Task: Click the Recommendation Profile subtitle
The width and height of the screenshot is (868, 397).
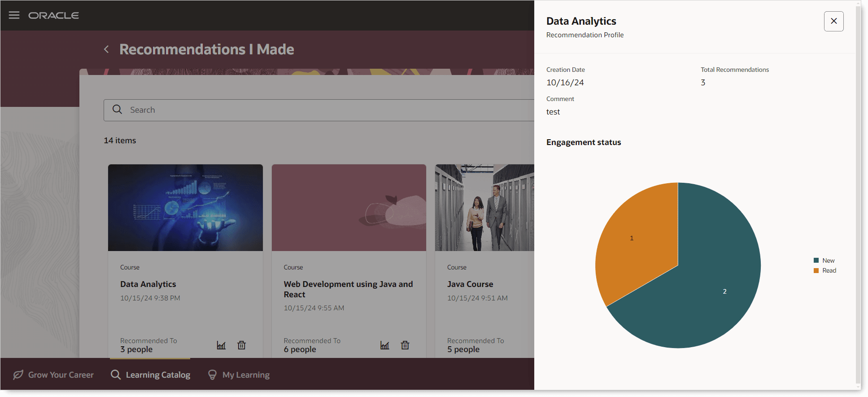Action: [585, 35]
